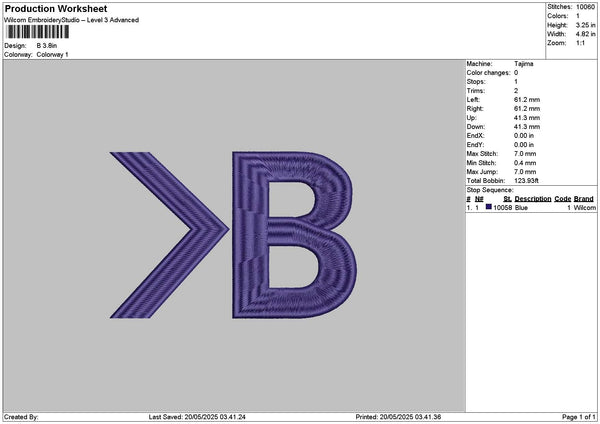The image size is (600, 424).
Task: Click the Last Saved timestamp
Action: pyautogui.click(x=196, y=416)
